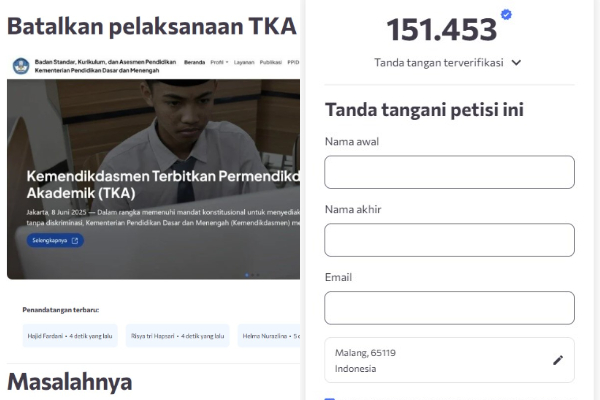This screenshot has height=400, width=600.
Task: Click the external-link icon on Selengkapnya button
Action: [75, 240]
